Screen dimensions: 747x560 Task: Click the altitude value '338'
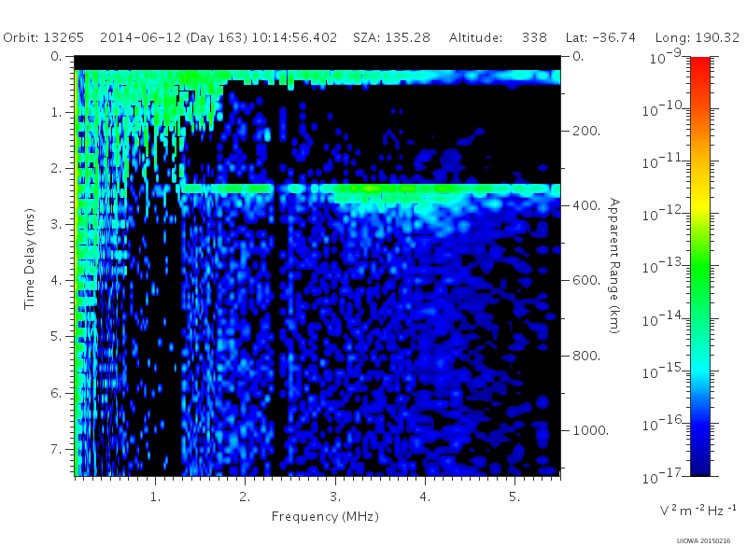534,37
